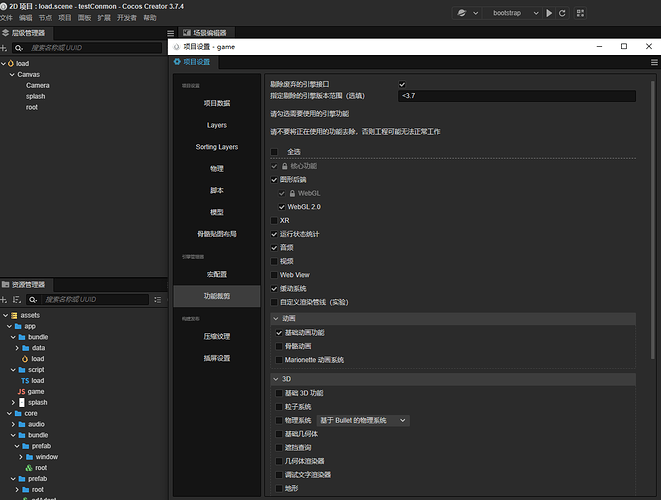Open the 压缩设置 settings page

217,336
